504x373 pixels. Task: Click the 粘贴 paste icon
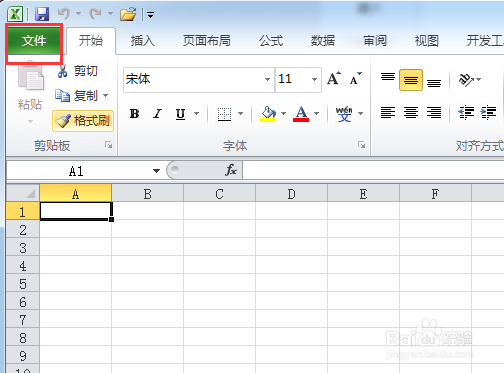tap(30, 77)
